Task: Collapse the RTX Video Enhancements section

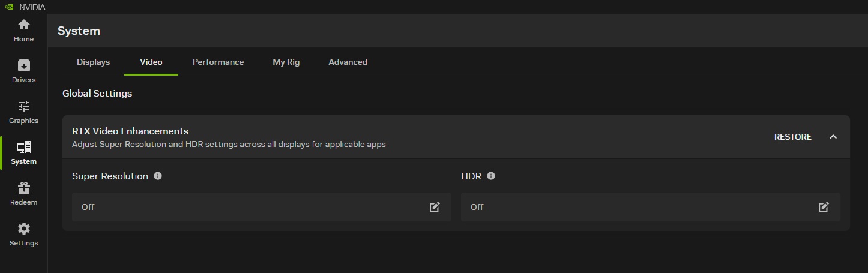Action: click(833, 137)
